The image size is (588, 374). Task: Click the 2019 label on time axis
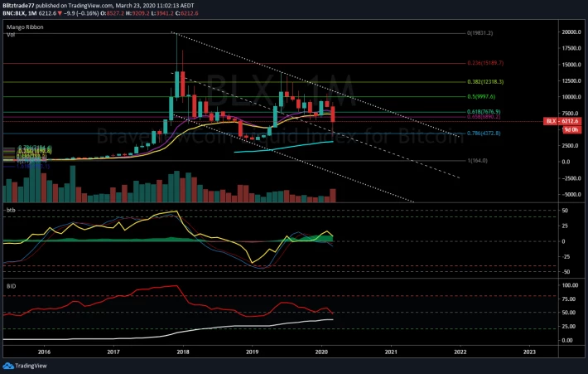(252, 352)
